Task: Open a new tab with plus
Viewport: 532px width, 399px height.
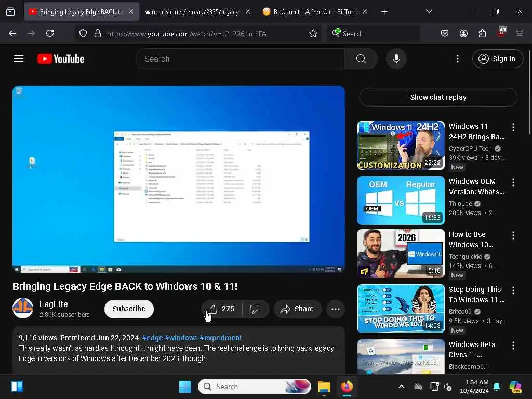Action: [384, 12]
